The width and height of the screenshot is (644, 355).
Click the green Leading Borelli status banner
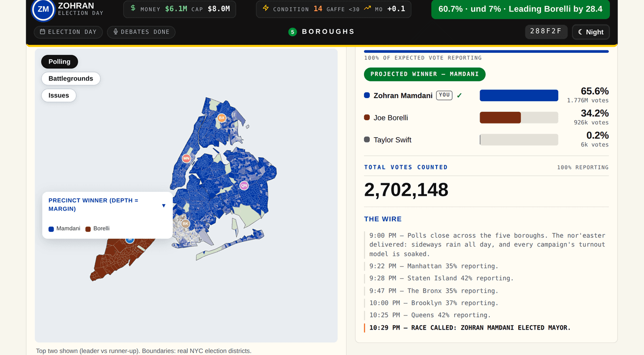coord(521,9)
